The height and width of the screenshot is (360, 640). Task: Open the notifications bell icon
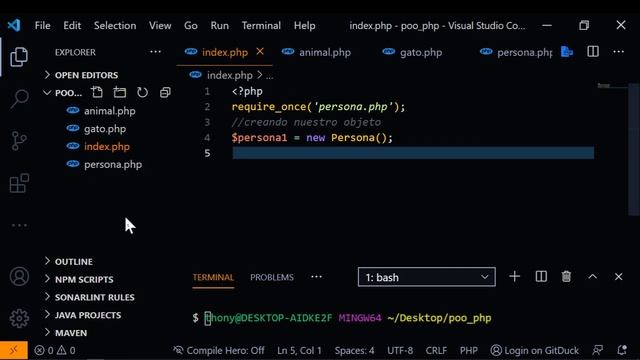coord(622,350)
